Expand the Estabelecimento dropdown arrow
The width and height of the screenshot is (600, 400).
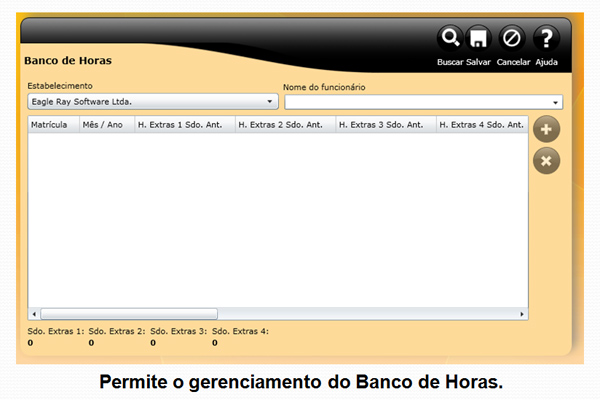[270, 102]
